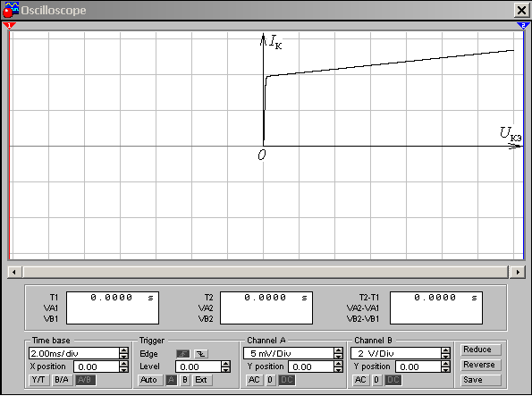Click the Channel A 5 mV/Div field
Image resolution: width=532 pixels, height=396 pixels.
[x=289, y=353]
